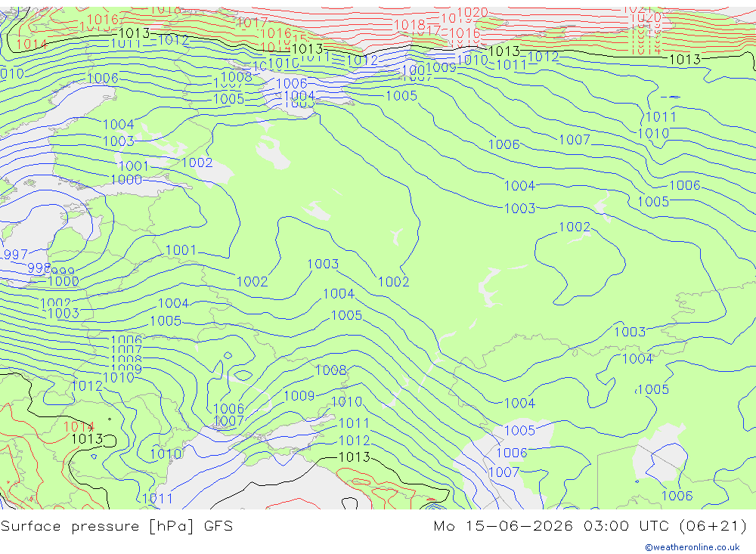756x554 pixels.
Task: Click the 1007 label right of 1006
Action: [x=575, y=140]
